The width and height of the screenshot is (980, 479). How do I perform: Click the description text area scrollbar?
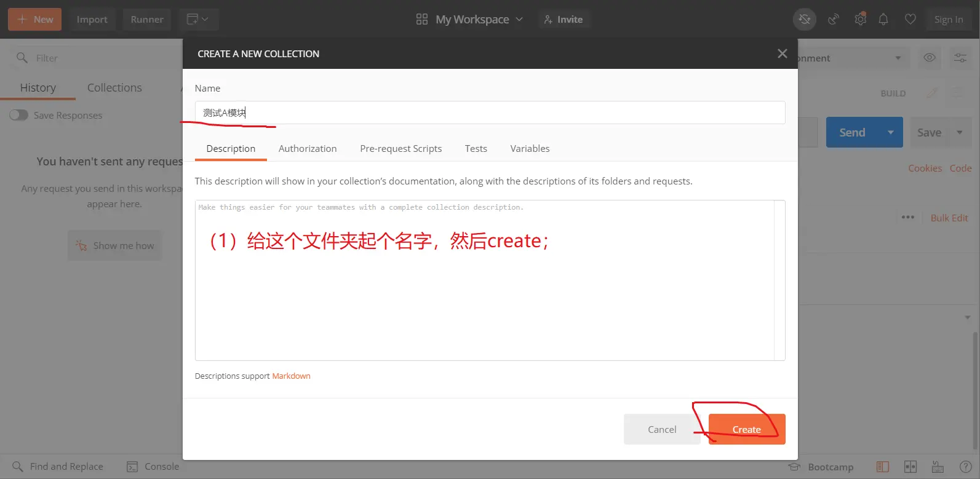pyautogui.click(x=779, y=280)
